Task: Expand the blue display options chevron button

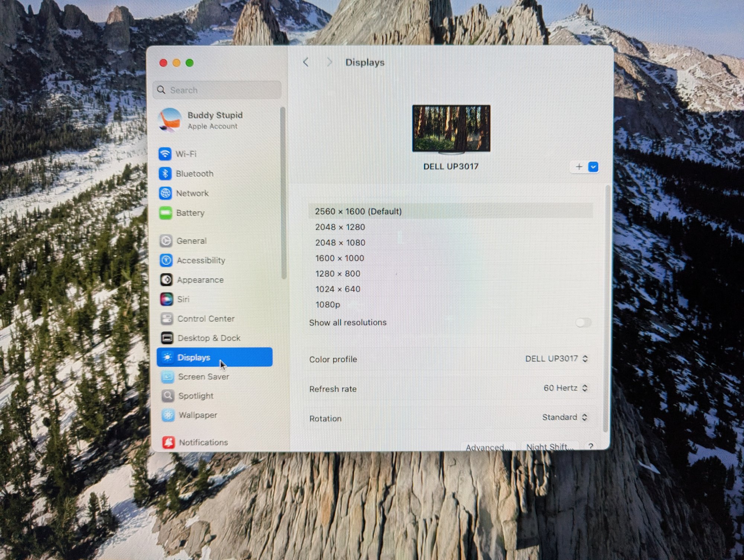Action: click(593, 167)
